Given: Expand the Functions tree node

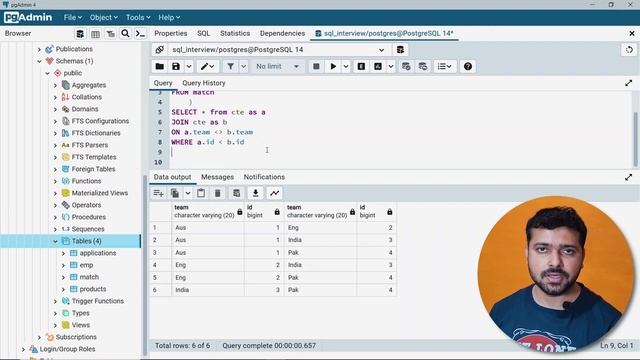Looking at the screenshot, I should click(x=55, y=181).
